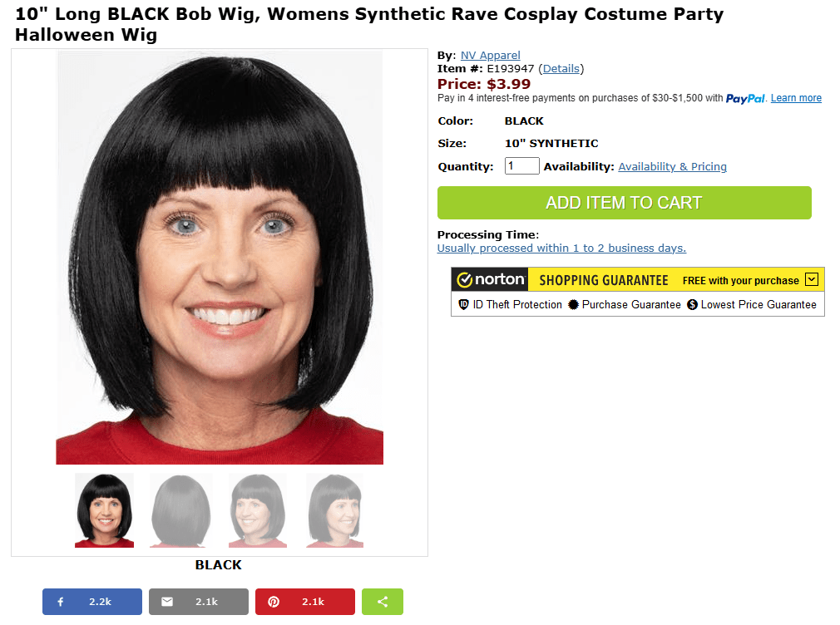Click the Purchase Guarantee seal icon

[573, 305]
